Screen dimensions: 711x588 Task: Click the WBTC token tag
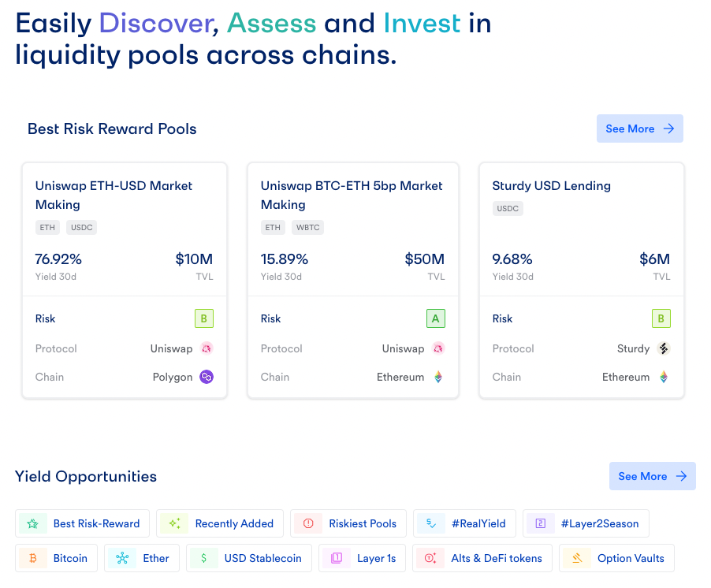[308, 227]
